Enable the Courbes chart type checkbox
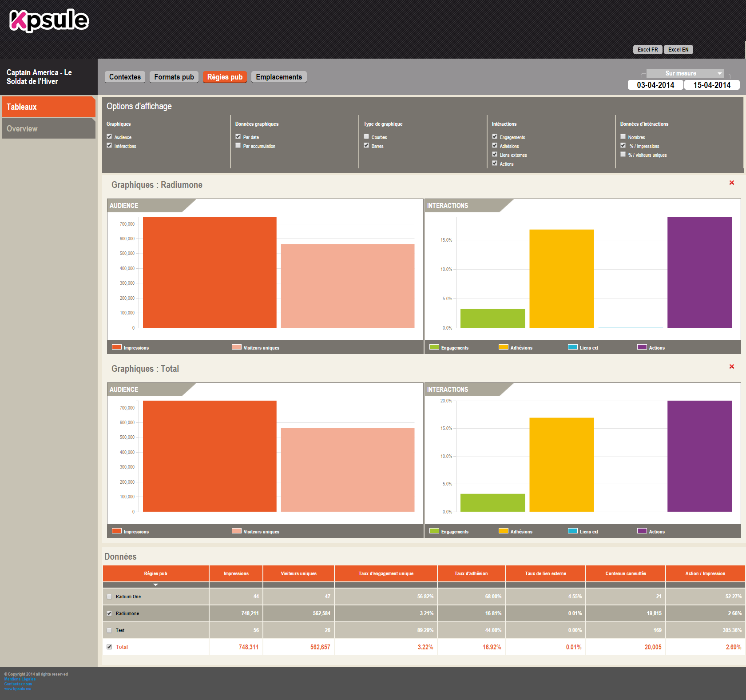 [x=366, y=137]
